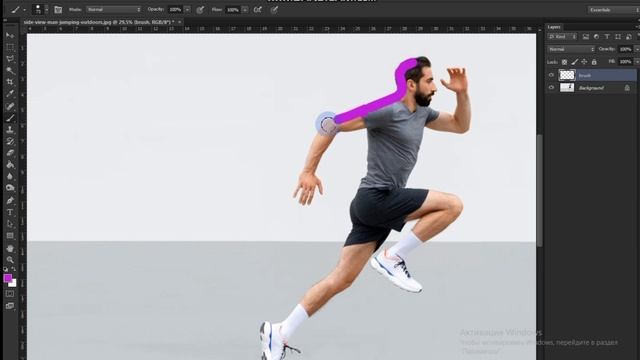Select the Blur tool

[10, 177]
